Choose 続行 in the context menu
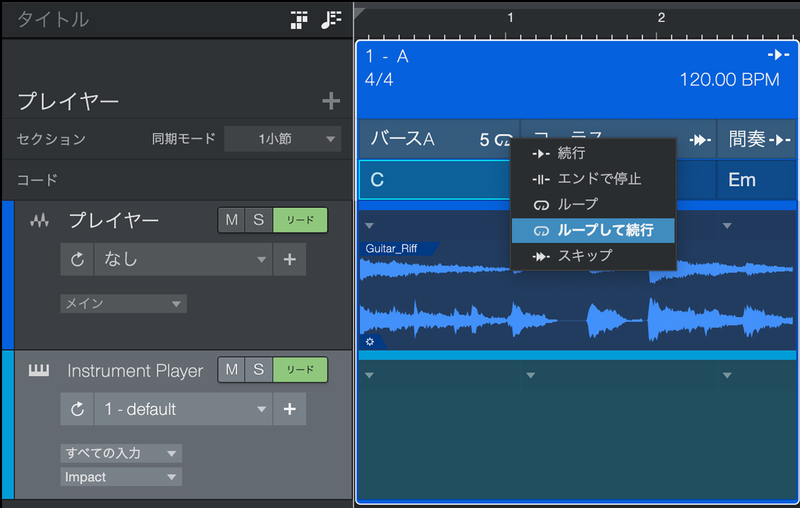This screenshot has width=800, height=508. 593,153
